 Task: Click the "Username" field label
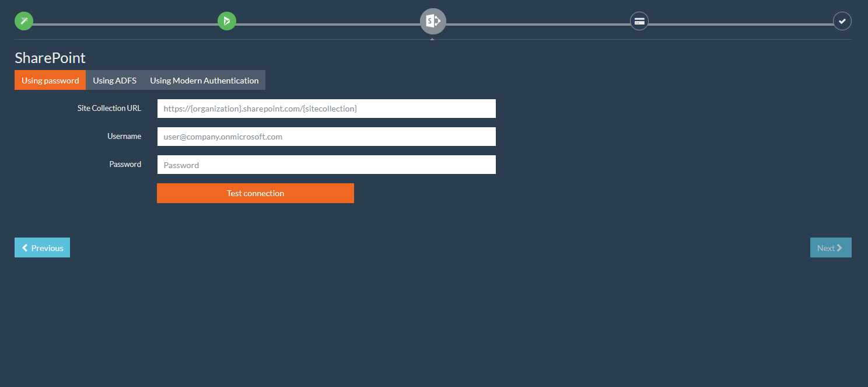pos(124,136)
